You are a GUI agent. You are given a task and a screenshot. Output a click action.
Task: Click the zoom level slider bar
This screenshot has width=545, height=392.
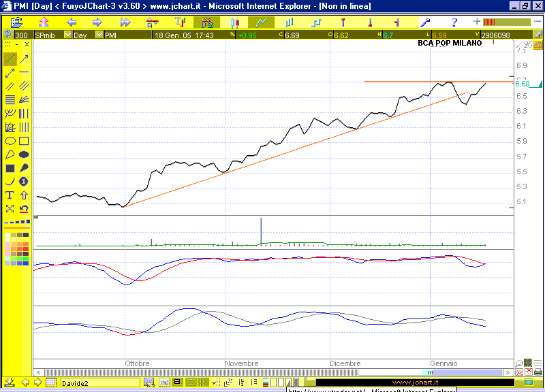tap(507, 22)
